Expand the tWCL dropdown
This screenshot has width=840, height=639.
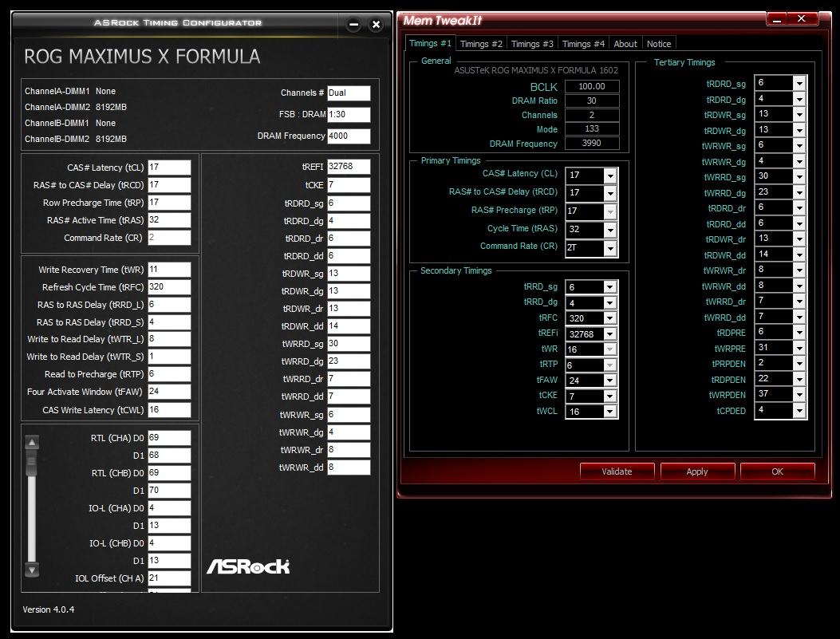pyautogui.click(x=609, y=412)
